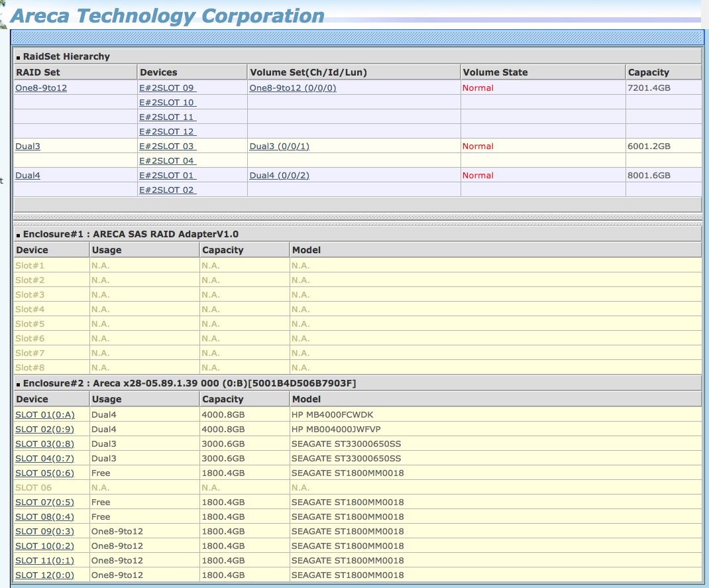Open SLOT 12(0:0) device details

click(x=45, y=575)
